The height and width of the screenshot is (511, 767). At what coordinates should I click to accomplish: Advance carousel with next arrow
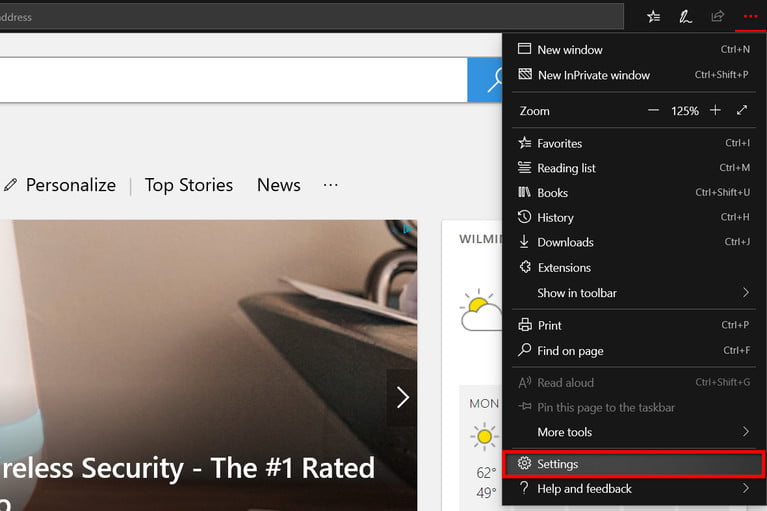pos(403,398)
